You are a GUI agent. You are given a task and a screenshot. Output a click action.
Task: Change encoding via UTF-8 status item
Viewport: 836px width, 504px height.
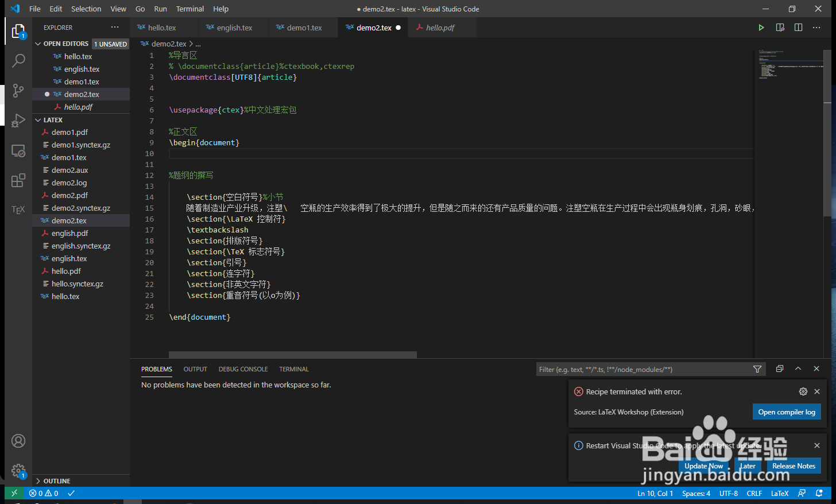point(729,493)
